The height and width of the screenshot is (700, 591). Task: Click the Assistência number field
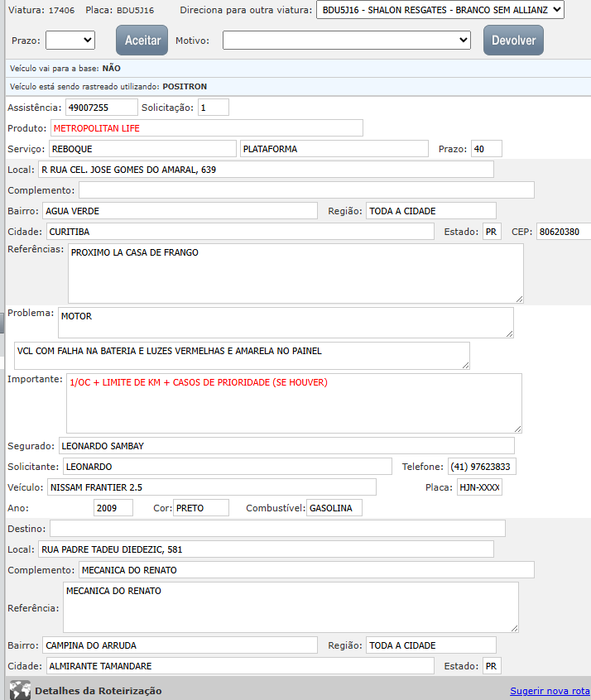click(101, 108)
